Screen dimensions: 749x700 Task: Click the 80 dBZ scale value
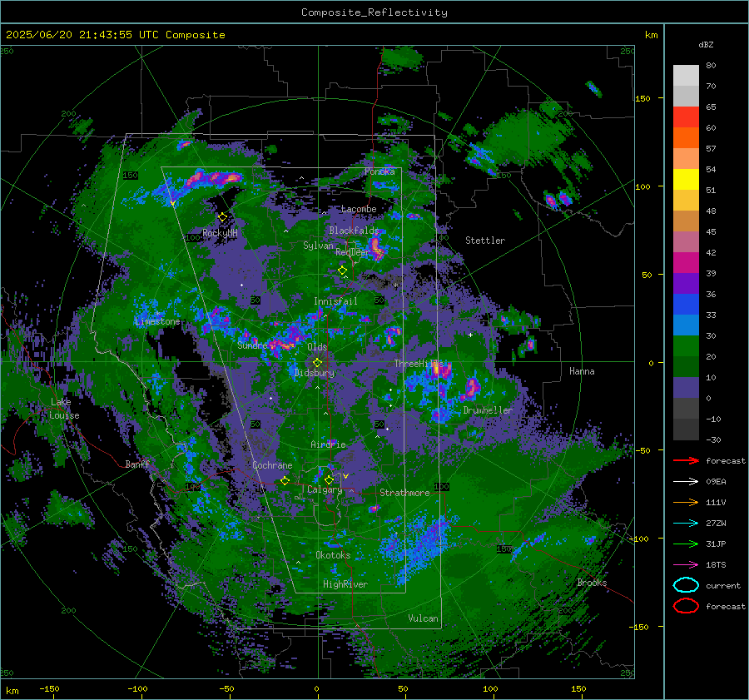coord(711,66)
